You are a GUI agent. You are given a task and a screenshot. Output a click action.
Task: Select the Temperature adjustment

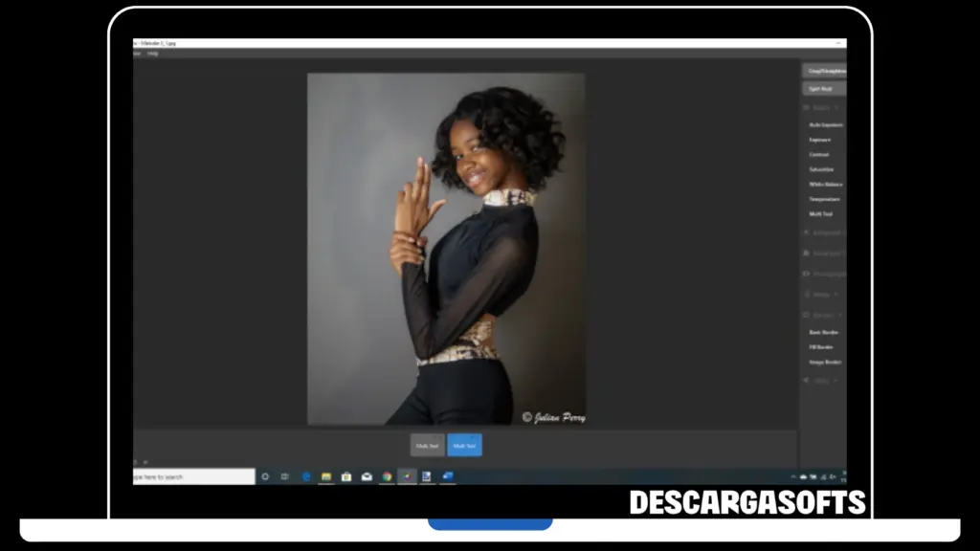(x=824, y=199)
